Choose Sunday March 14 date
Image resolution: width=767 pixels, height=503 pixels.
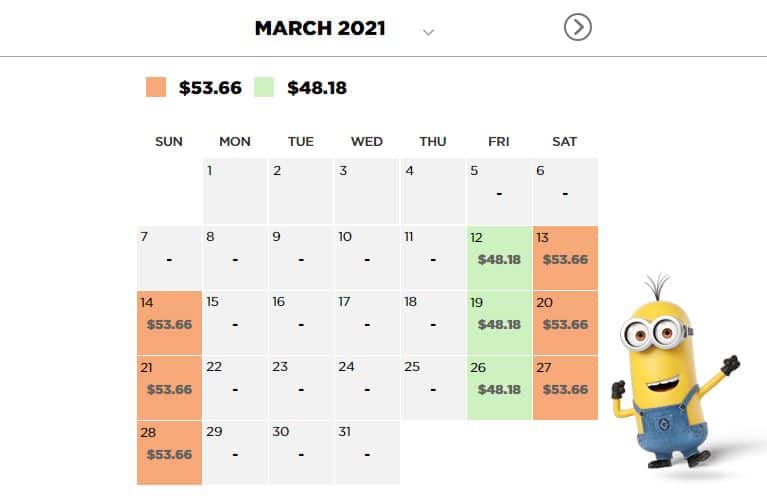(169, 323)
